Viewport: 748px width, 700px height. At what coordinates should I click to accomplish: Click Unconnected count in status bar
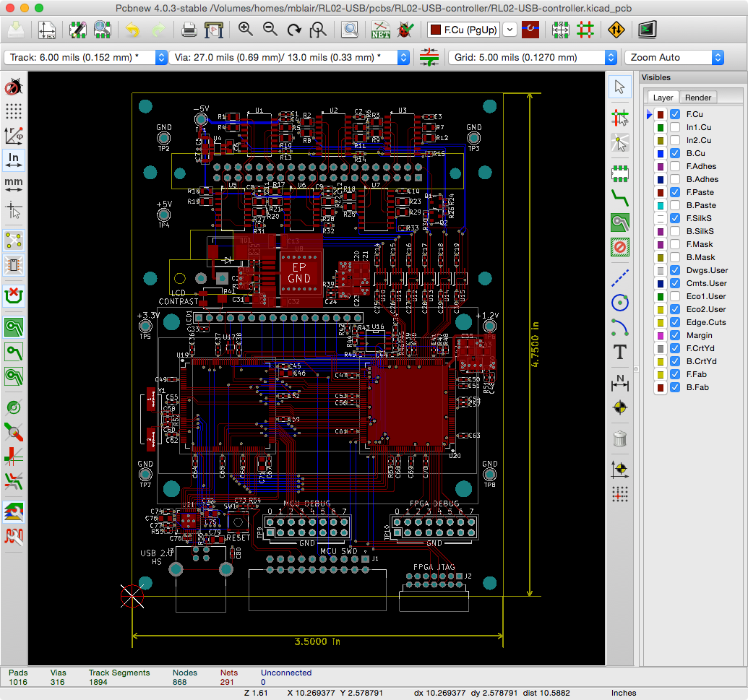[x=263, y=682]
